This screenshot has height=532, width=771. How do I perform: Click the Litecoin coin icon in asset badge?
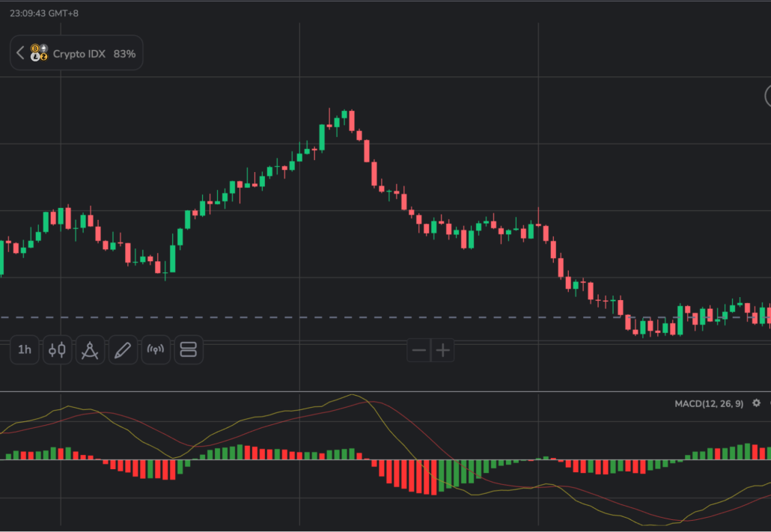(x=35, y=58)
